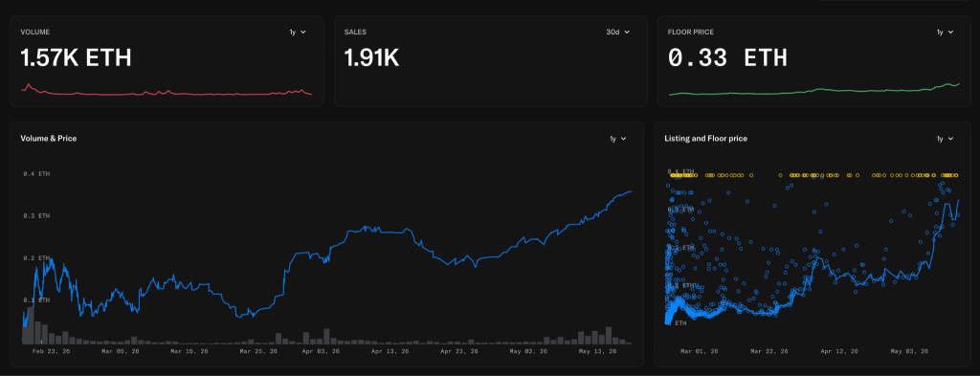Viewport: 980px width, 376px height.
Task: Click the Apr 03, 26 date axis label
Action: 321,352
